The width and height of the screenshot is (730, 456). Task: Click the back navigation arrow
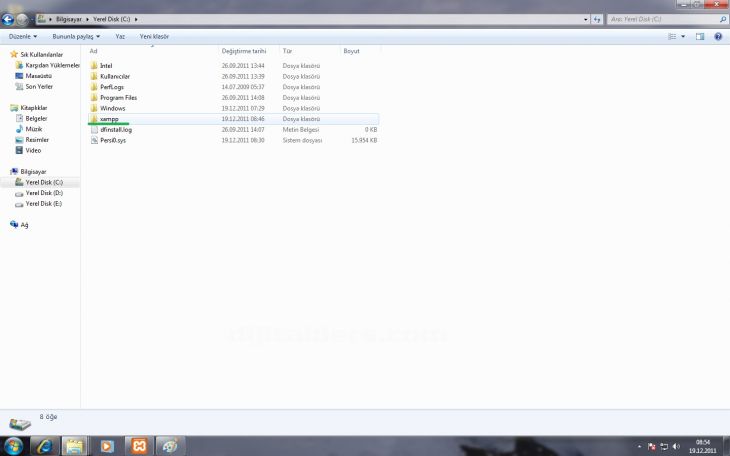(x=8, y=19)
